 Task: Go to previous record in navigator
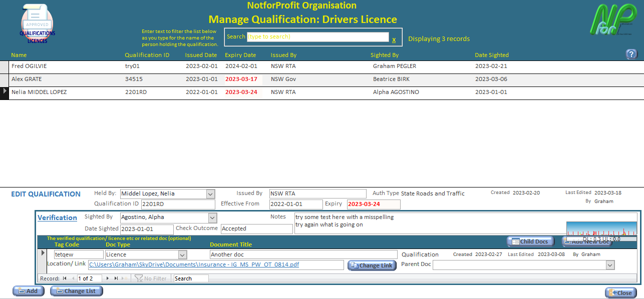pyautogui.click(x=73, y=278)
